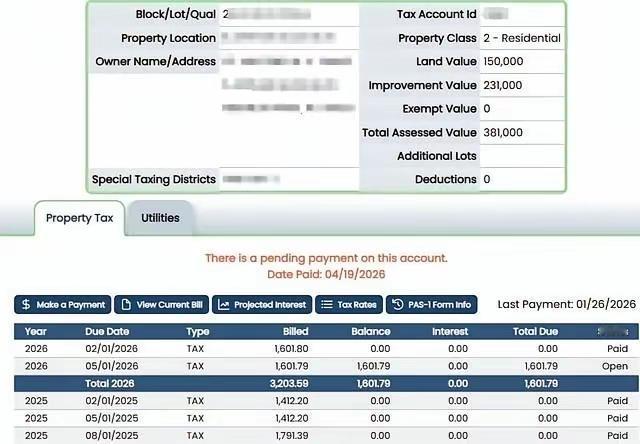Viewport: 640px width, 444px height.
Task: Select the Property Tax tab
Action: (80, 218)
